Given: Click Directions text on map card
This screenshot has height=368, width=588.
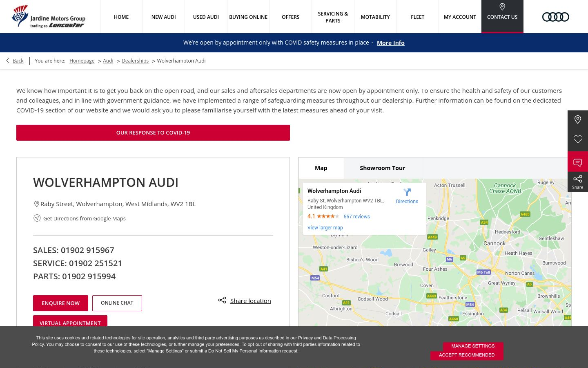Looking at the screenshot, I should pyautogui.click(x=407, y=202).
